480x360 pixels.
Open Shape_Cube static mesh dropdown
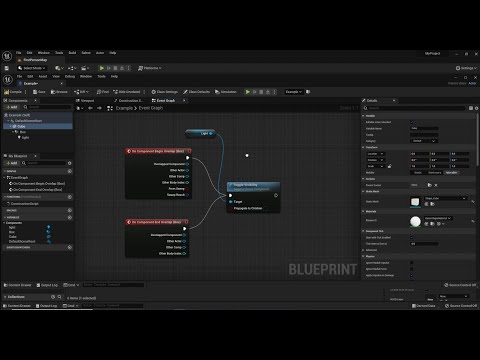445,198
